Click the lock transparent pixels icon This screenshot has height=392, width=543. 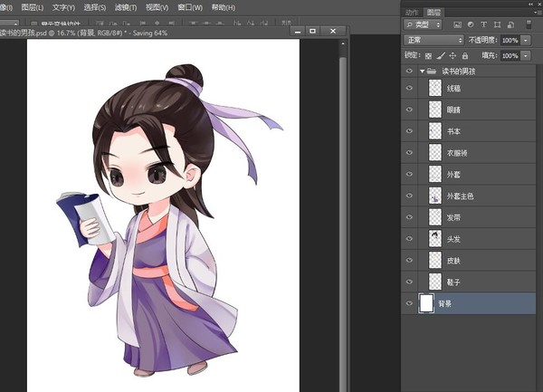tap(428, 56)
